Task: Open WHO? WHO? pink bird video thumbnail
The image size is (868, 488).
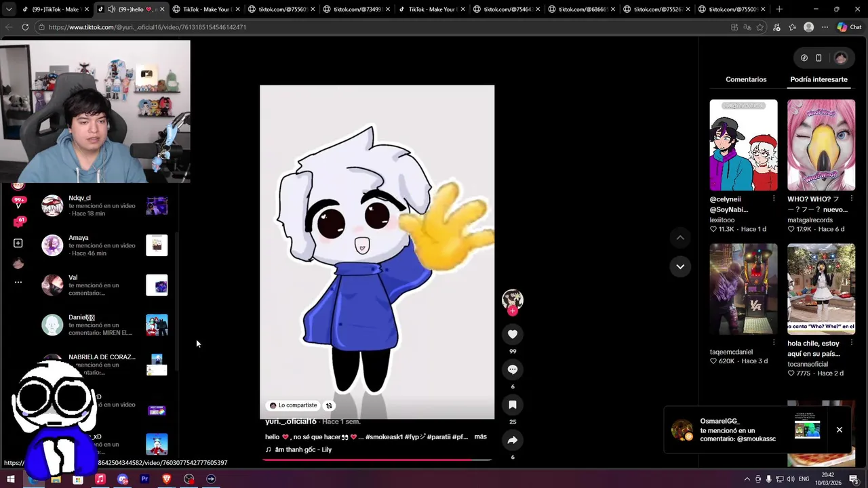Action: point(821,145)
